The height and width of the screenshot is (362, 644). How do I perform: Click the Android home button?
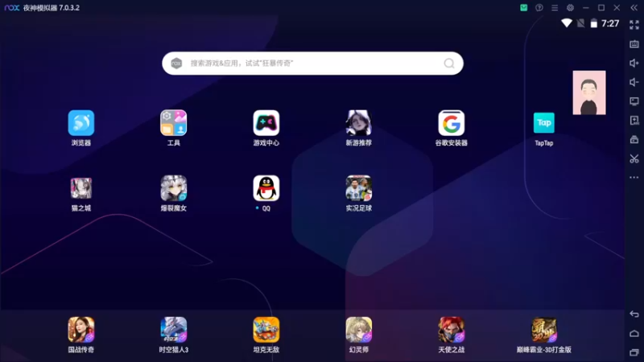(x=634, y=333)
